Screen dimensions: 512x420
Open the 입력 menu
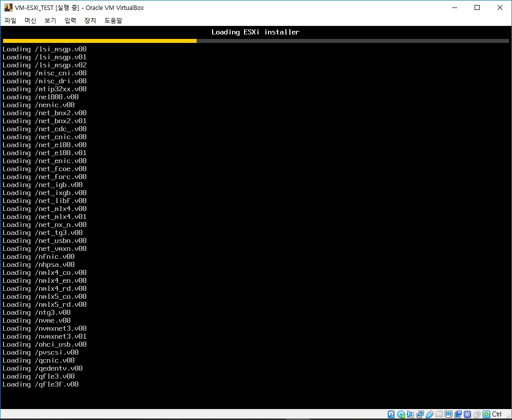(x=70, y=20)
